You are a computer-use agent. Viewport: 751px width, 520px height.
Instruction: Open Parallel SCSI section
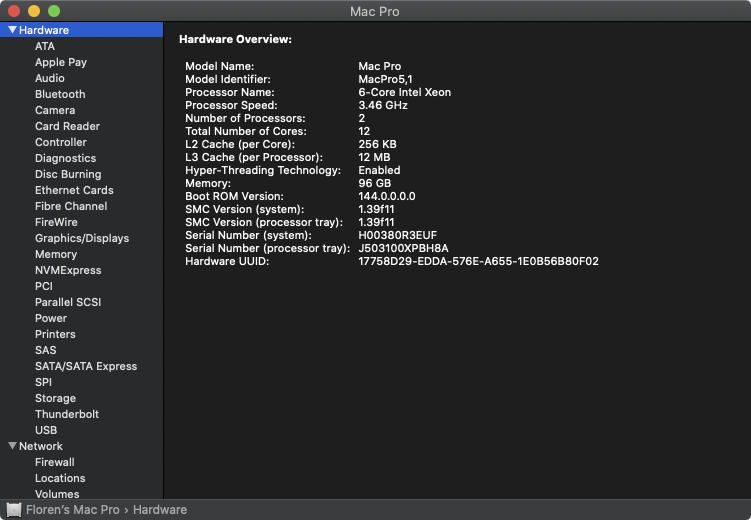pyautogui.click(x=68, y=302)
